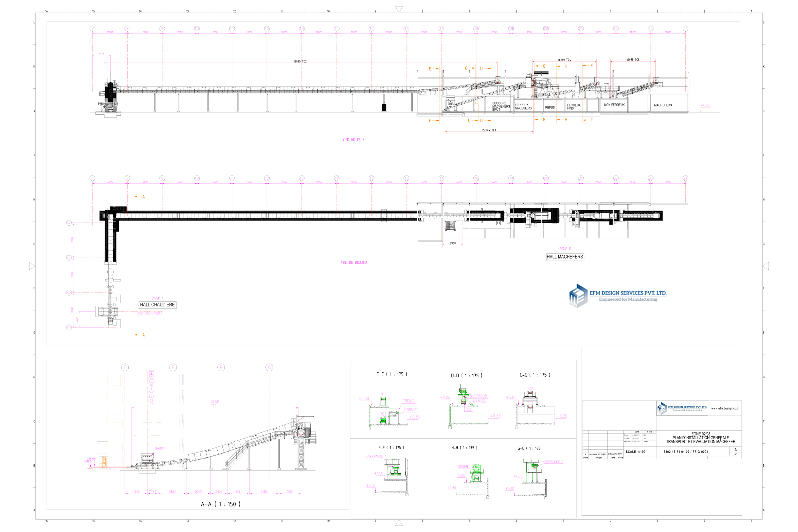Open the www.efmdesign.co.in link
This screenshot has height=532, width=798.
pos(725,408)
